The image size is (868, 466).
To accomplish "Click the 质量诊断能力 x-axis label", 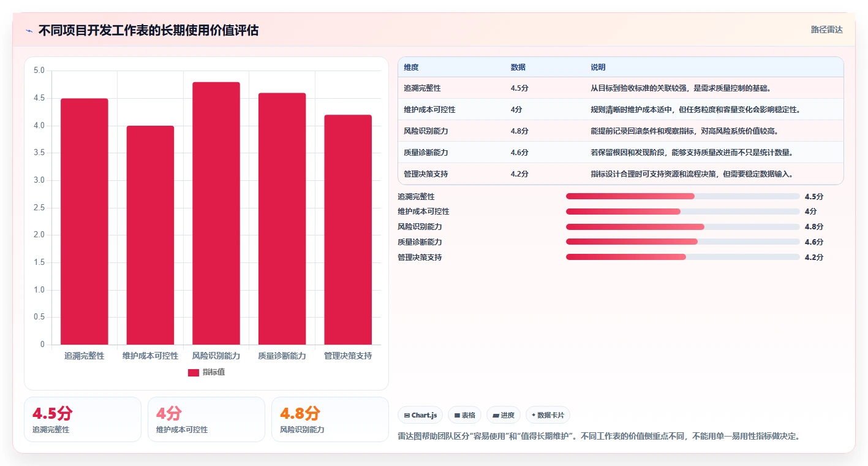I will pyautogui.click(x=282, y=356).
